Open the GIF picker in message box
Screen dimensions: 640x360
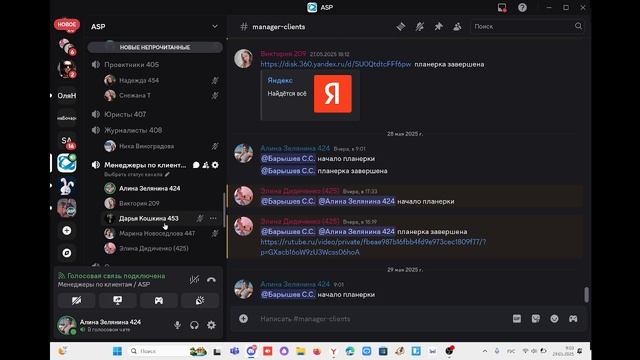pos(517,319)
